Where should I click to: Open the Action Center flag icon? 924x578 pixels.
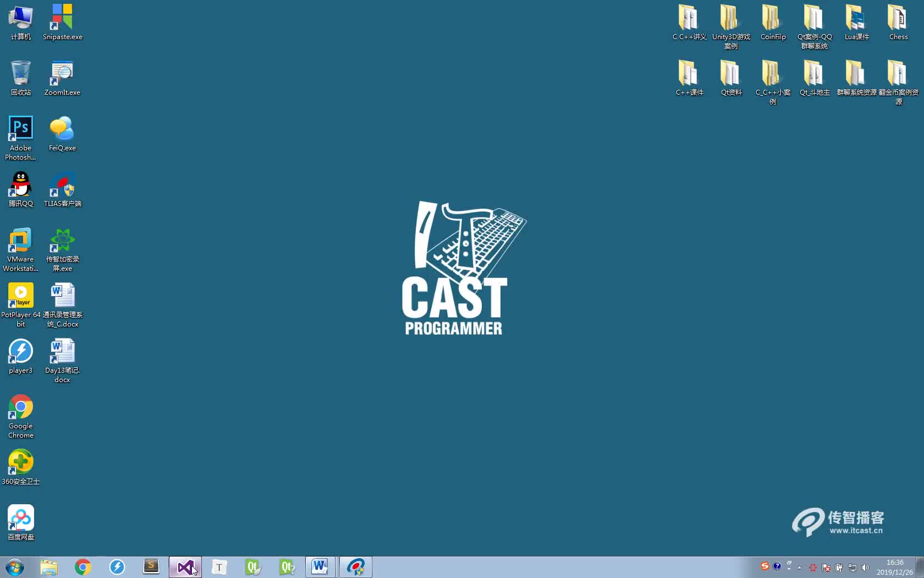click(826, 568)
